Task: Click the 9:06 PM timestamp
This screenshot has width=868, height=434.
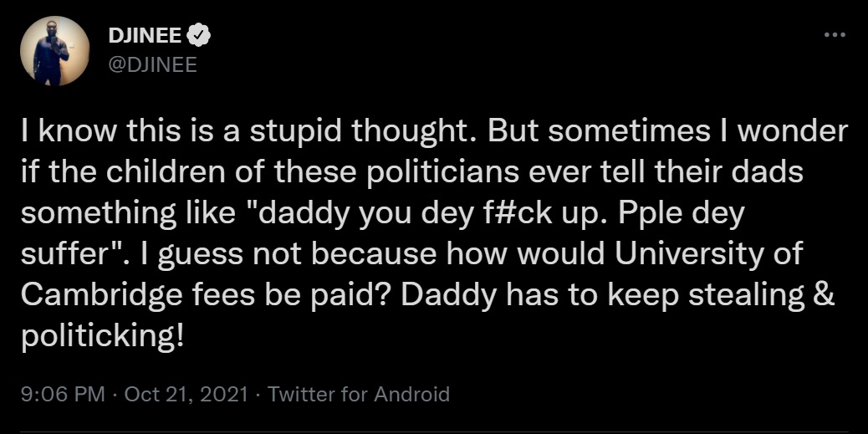Action: [x=63, y=394]
